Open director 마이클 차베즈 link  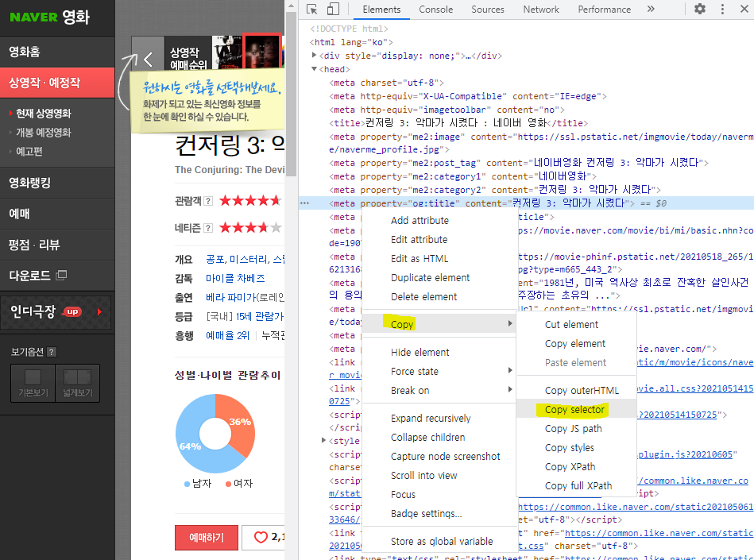tap(235, 278)
